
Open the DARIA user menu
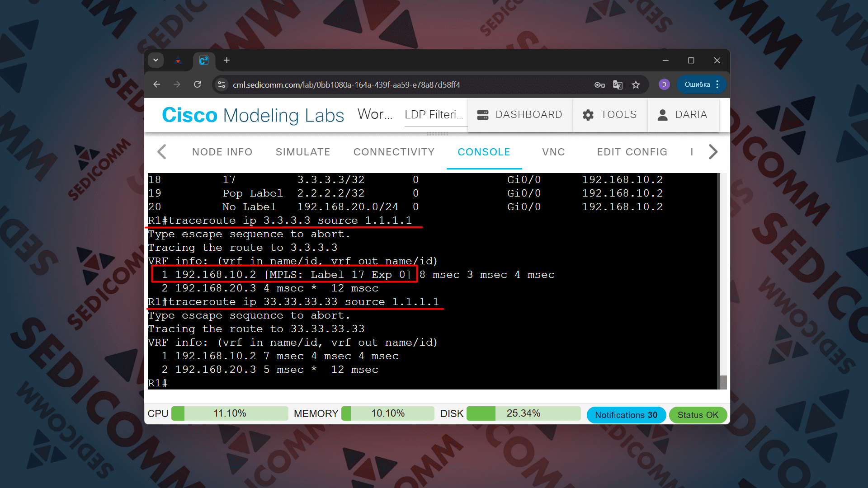(683, 115)
